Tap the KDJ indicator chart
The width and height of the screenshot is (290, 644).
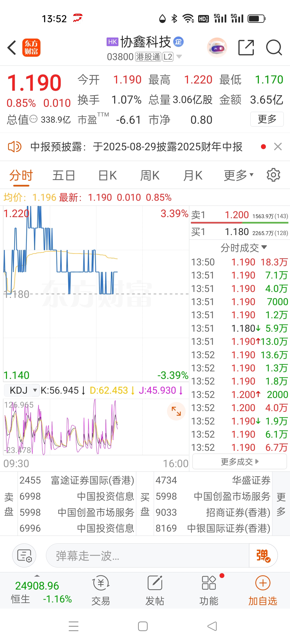(96, 427)
